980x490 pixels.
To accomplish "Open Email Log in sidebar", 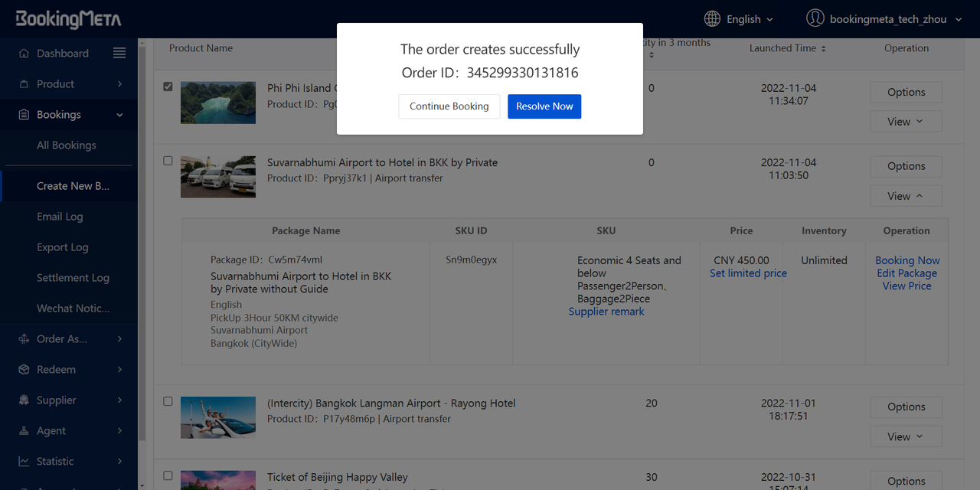I will point(60,217).
